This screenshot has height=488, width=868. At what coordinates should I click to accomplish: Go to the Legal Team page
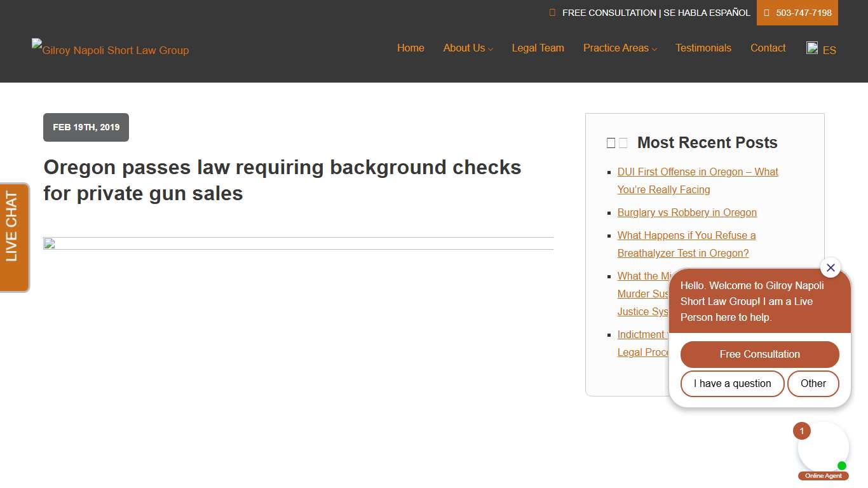click(538, 48)
